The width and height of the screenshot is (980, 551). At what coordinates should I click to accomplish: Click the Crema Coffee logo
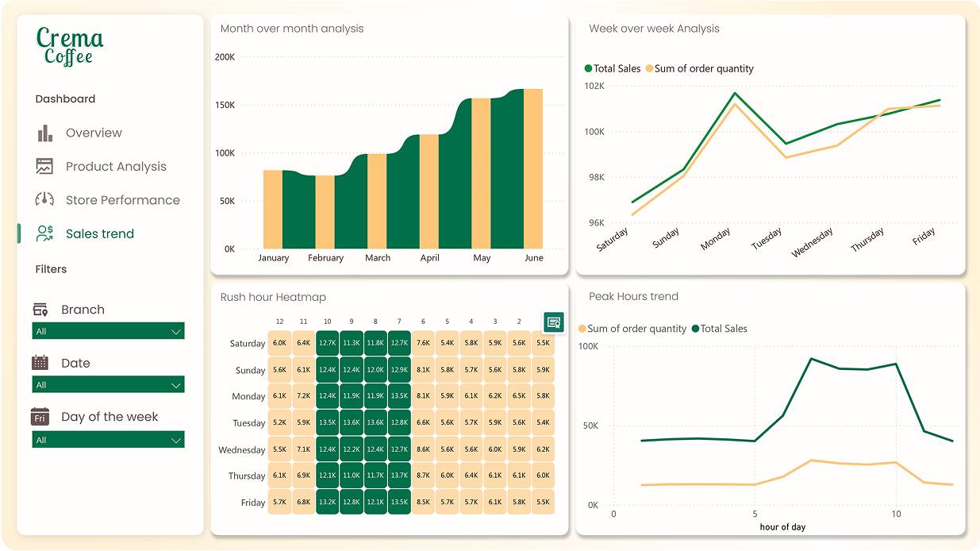(x=70, y=46)
